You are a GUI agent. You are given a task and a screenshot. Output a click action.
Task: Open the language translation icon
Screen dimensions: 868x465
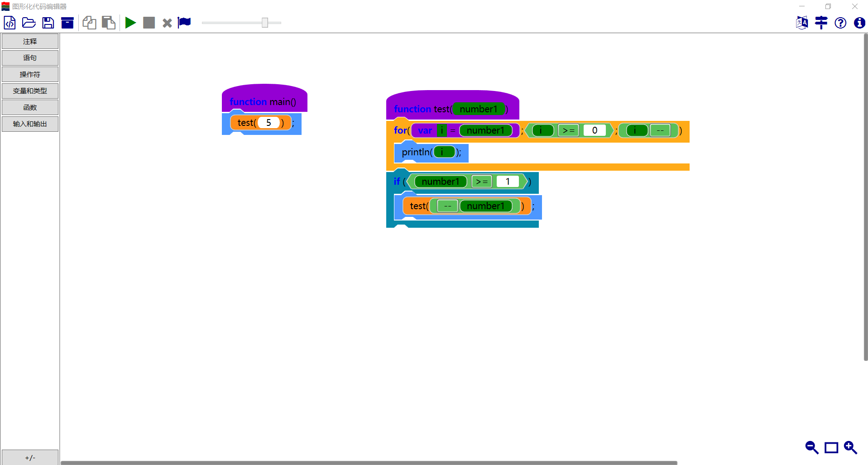(x=802, y=23)
